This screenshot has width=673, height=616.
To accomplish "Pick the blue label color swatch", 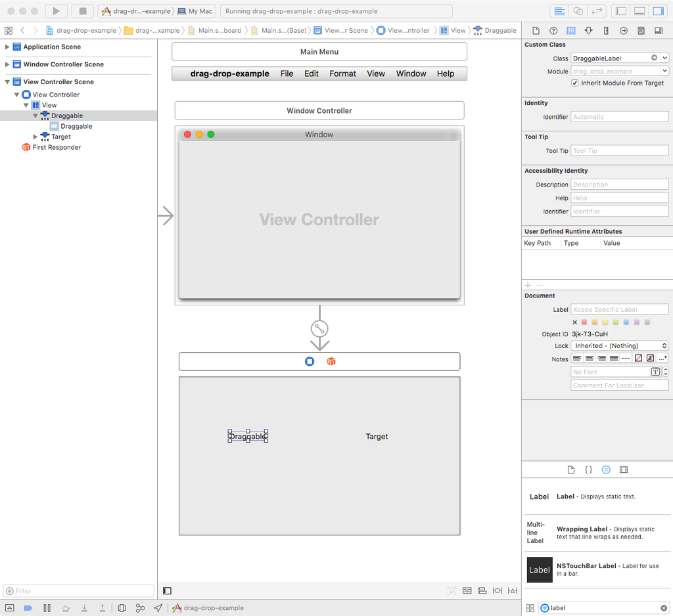I will (626, 322).
